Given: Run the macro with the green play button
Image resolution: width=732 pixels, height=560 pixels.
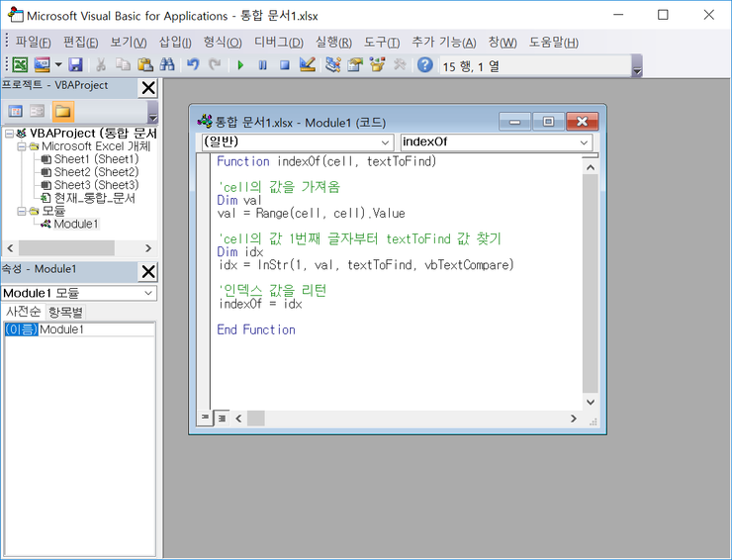Looking at the screenshot, I should click(240, 64).
